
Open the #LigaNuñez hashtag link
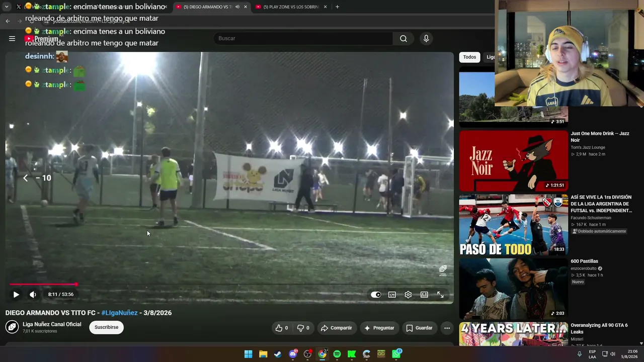pyautogui.click(x=119, y=313)
